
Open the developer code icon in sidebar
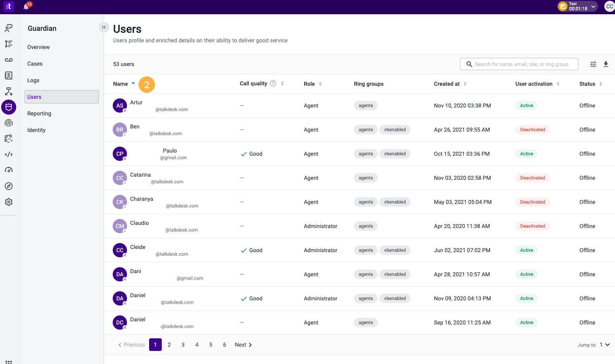pos(9,154)
